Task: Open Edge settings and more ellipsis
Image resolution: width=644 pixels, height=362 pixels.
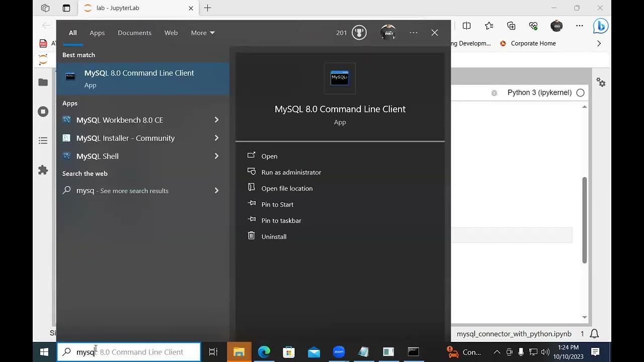Action: [x=579, y=26]
